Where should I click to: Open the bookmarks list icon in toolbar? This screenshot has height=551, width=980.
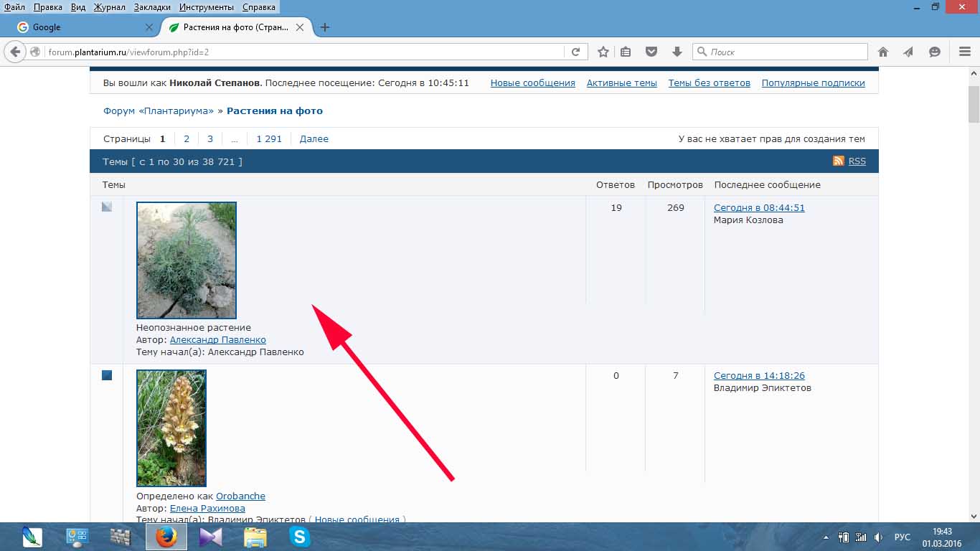[626, 52]
